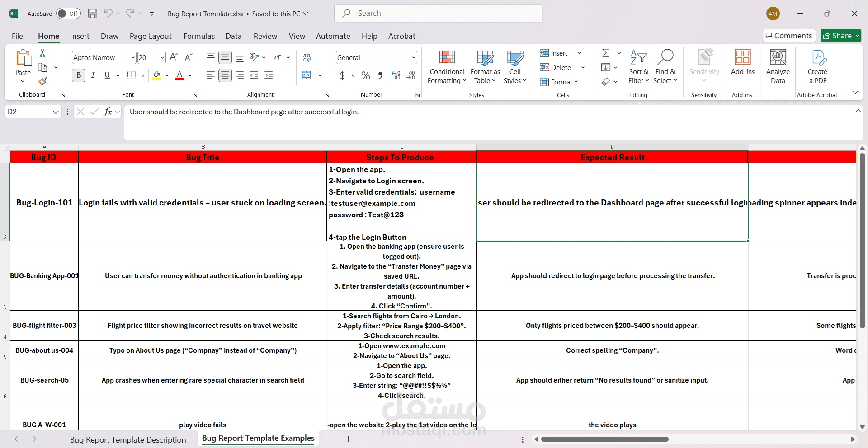The image size is (868, 448).
Task: Apply comma style format
Action: coord(380,75)
